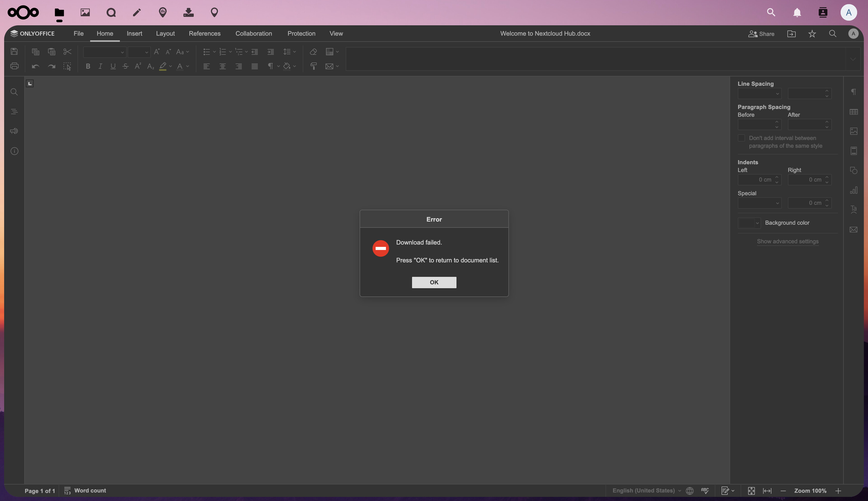Toggle the track changes icon in status bar

pyautogui.click(x=725, y=490)
